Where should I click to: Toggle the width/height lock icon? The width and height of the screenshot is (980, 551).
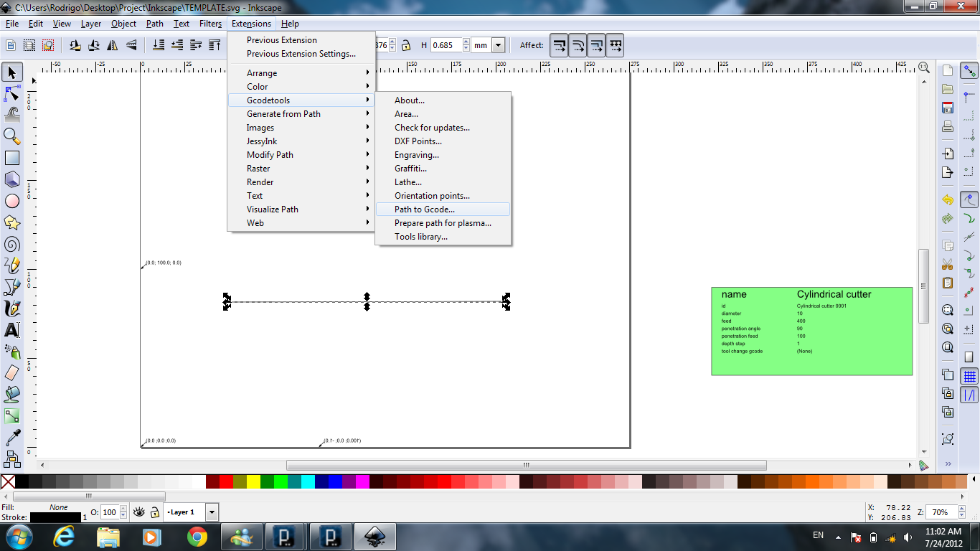(x=406, y=45)
